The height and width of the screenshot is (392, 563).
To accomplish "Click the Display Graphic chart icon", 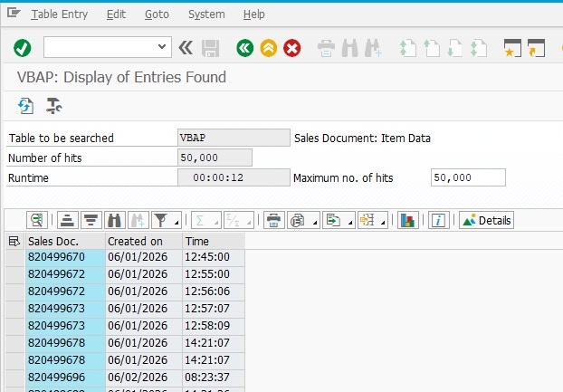I will pos(408,220).
